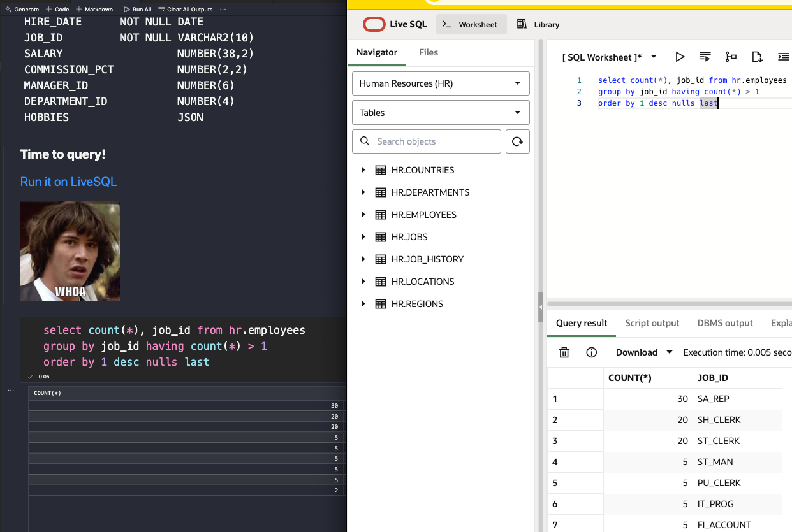792x532 pixels.
Task: Switch to the Files tab
Action: coord(429,52)
